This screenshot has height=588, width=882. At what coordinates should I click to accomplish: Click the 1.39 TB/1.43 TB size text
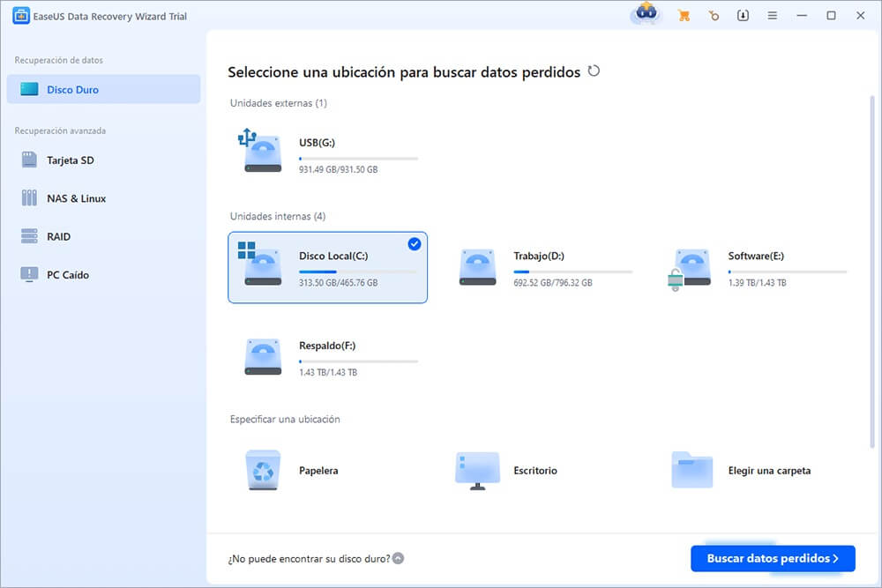point(757,283)
